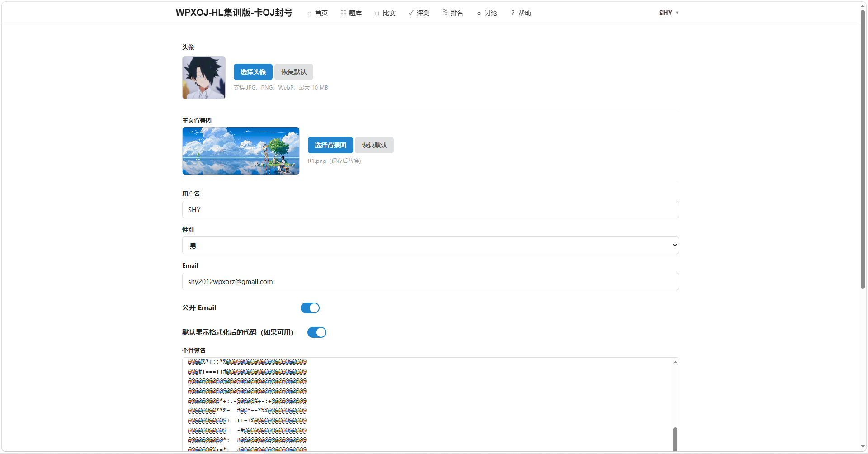Open the 评测 menu item

(x=419, y=13)
